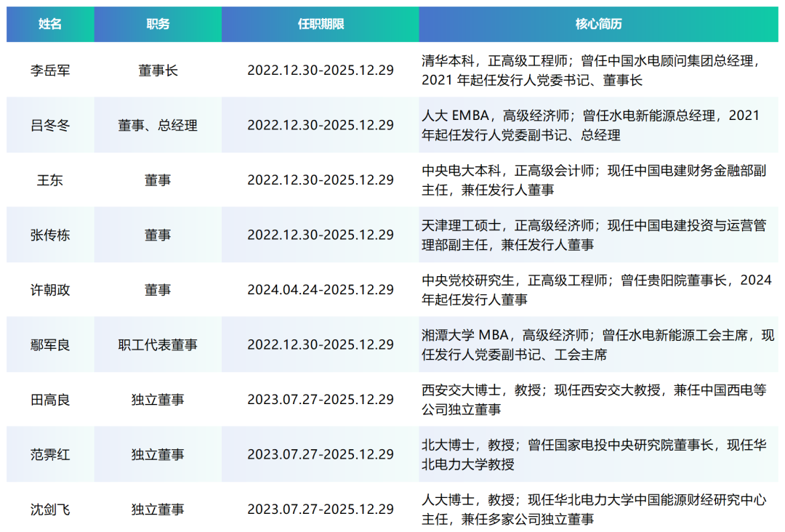Image resolution: width=785 pixels, height=532 pixels.
Task: Click the term 2024.04.24-2025.12.29
Action: (x=321, y=290)
